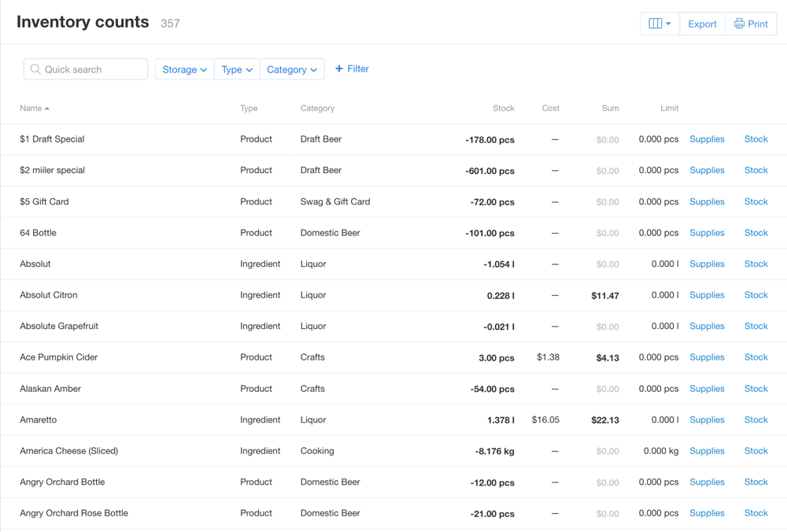Open Supplies for America Cheese (Sliced)
Viewport: 787px width, 532px height.
(x=707, y=451)
